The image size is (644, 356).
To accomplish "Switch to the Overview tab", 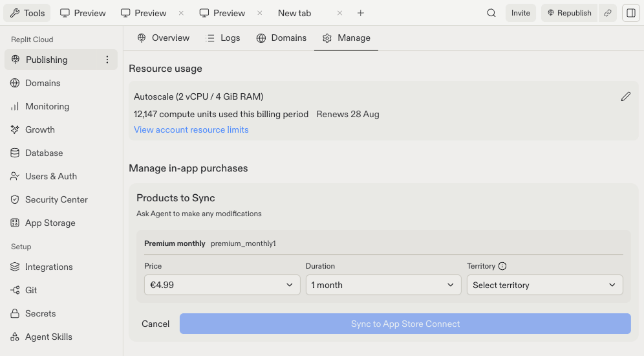I will point(164,38).
